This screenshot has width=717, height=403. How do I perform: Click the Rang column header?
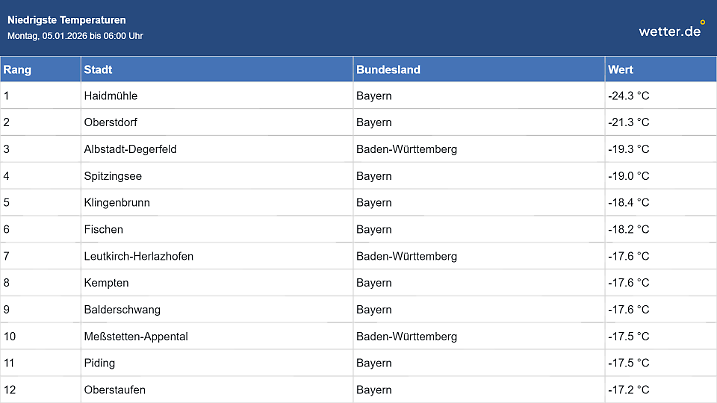(x=16, y=70)
